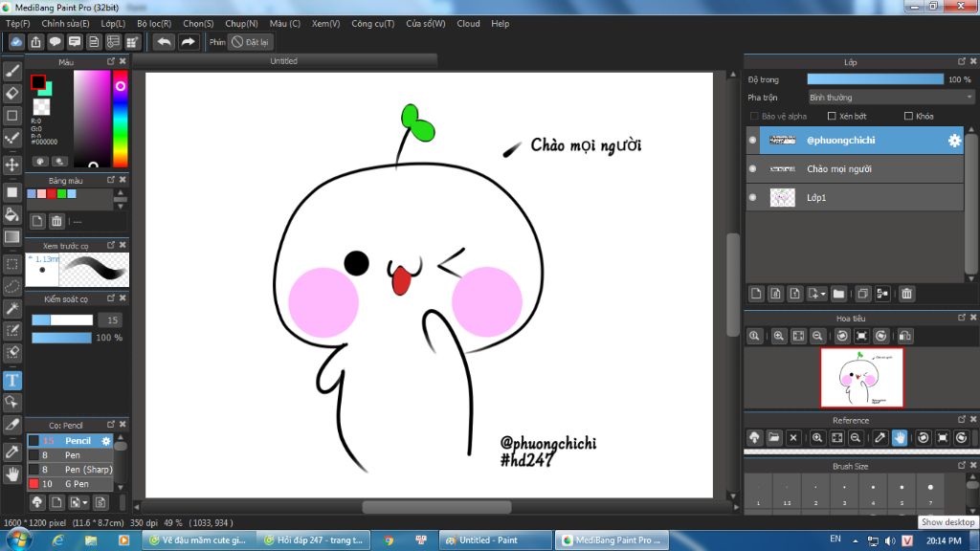Toggle the Bảo vệ alpha checkbox
980x551 pixels.
754,116
